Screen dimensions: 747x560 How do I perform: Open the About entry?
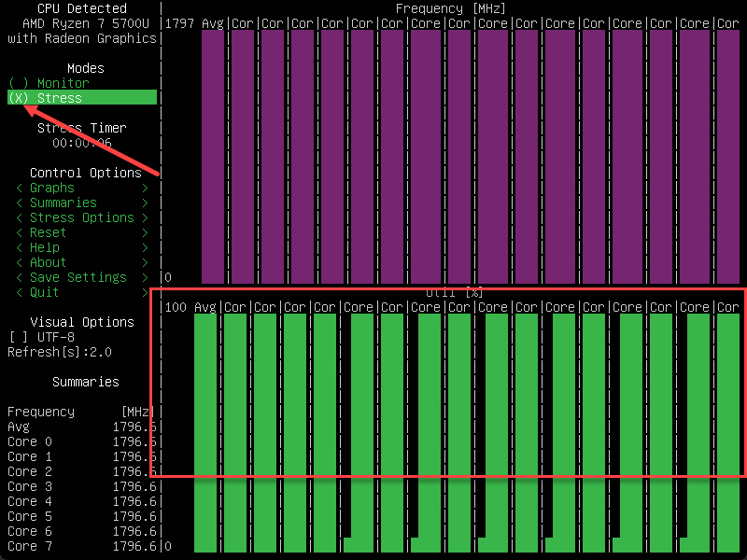[82, 262]
